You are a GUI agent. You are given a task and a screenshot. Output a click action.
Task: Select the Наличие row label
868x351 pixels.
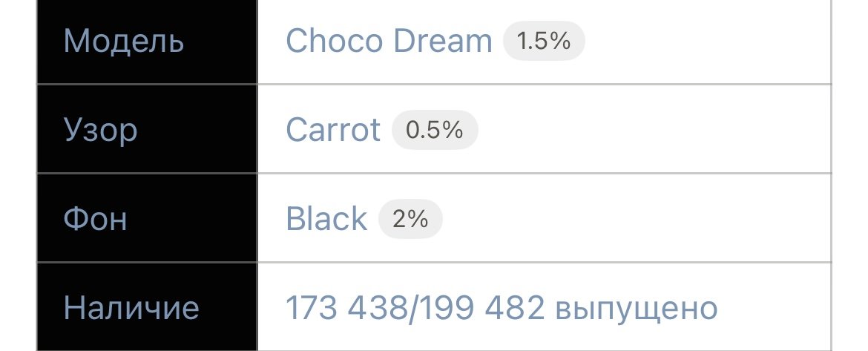coord(131,308)
